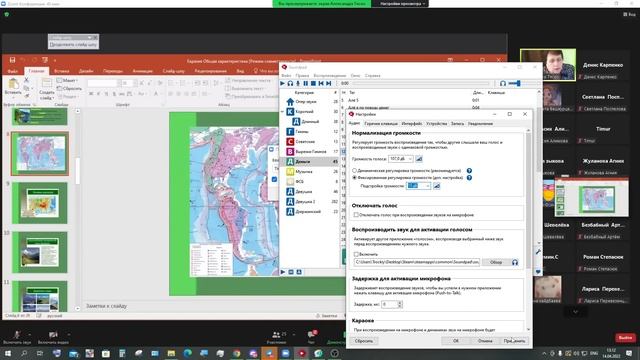The image size is (640, 360).
Task: Switch to Горячие клавиши settings tab
Action: pos(381,123)
